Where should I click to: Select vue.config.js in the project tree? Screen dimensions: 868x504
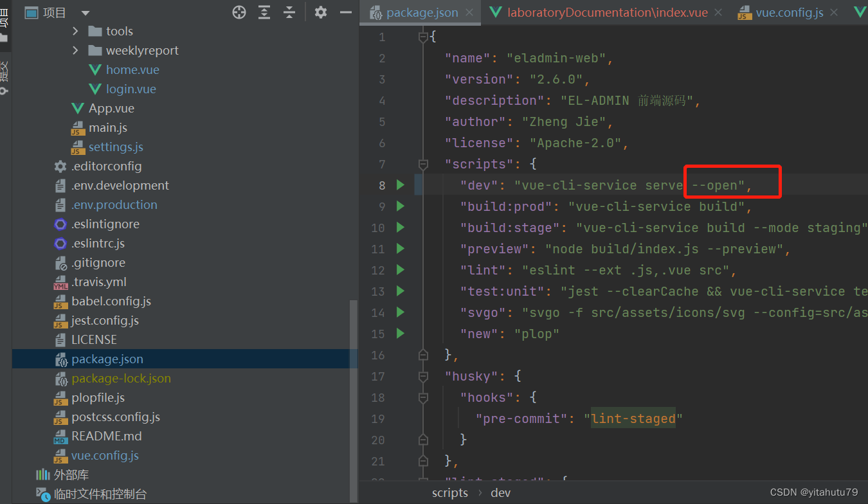pos(105,455)
